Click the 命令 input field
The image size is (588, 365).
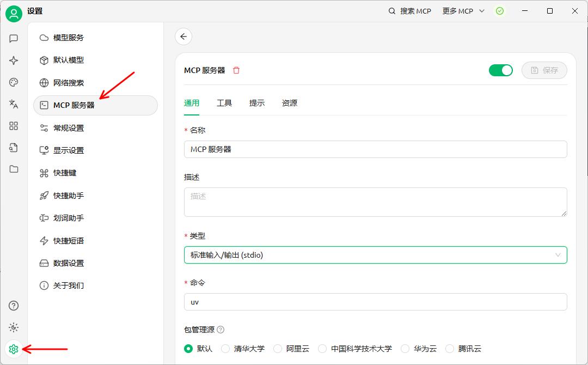(375, 302)
